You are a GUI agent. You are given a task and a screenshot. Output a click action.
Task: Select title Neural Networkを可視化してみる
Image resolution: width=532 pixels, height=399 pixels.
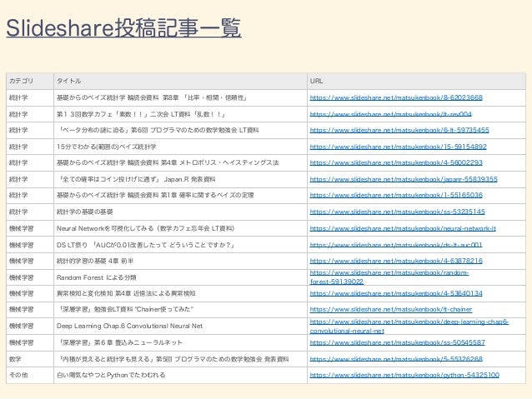pos(146,228)
